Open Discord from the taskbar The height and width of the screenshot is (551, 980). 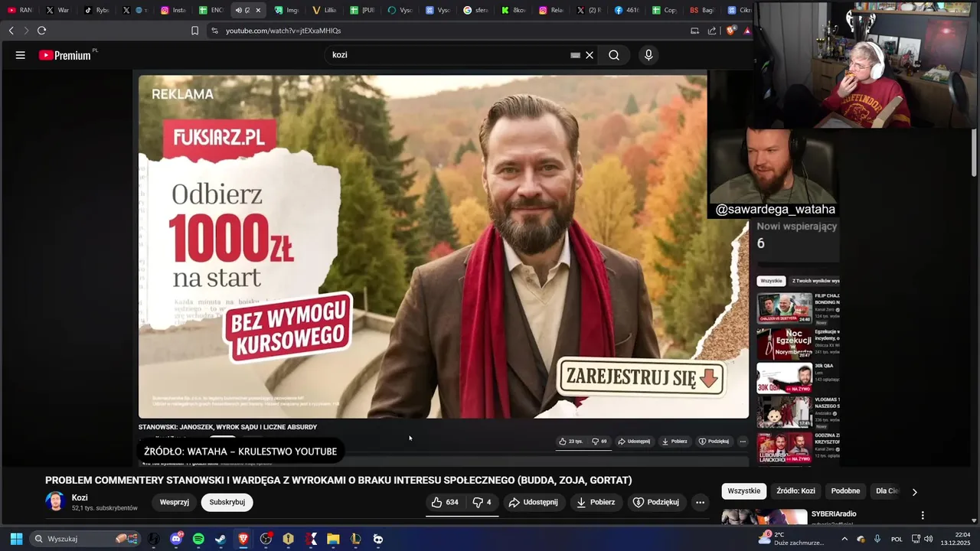point(176,539)
